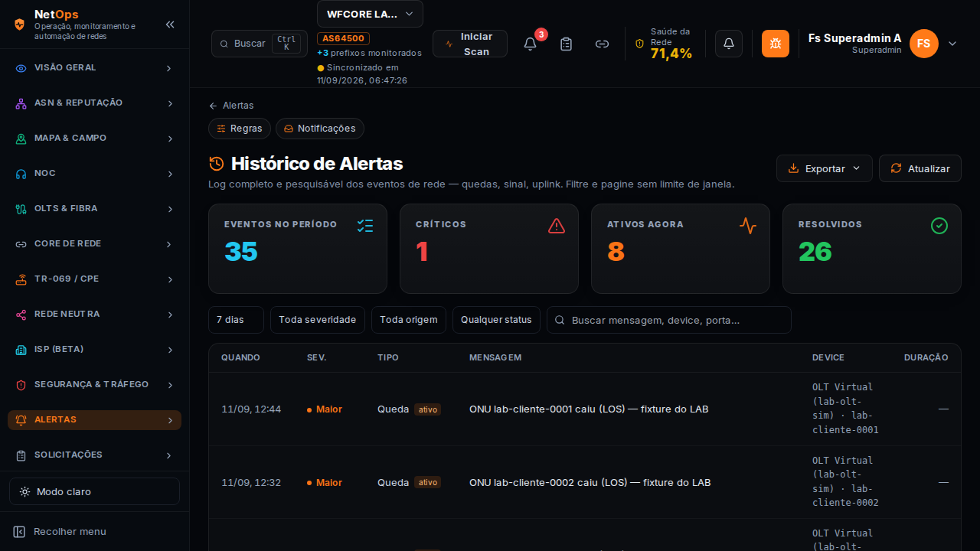Viewport: 980px width, 551px height.
Task: Click the Recolher menu panel icon
Action: (20, 532)
